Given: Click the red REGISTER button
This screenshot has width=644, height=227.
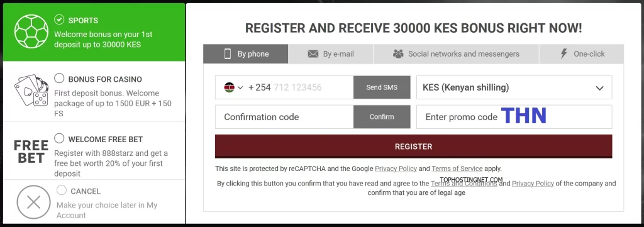Looking at the screenshot, I should tap(414, 147).
